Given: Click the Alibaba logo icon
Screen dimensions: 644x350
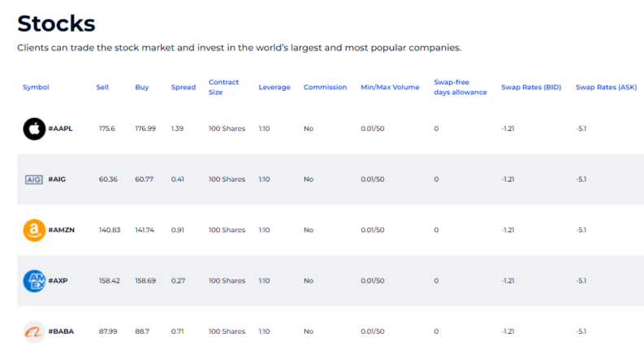Looking at the screenshot, I should click(34, 331).
